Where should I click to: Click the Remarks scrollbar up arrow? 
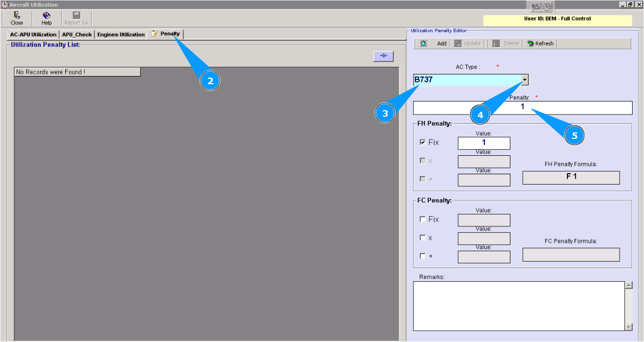point(629,285)
